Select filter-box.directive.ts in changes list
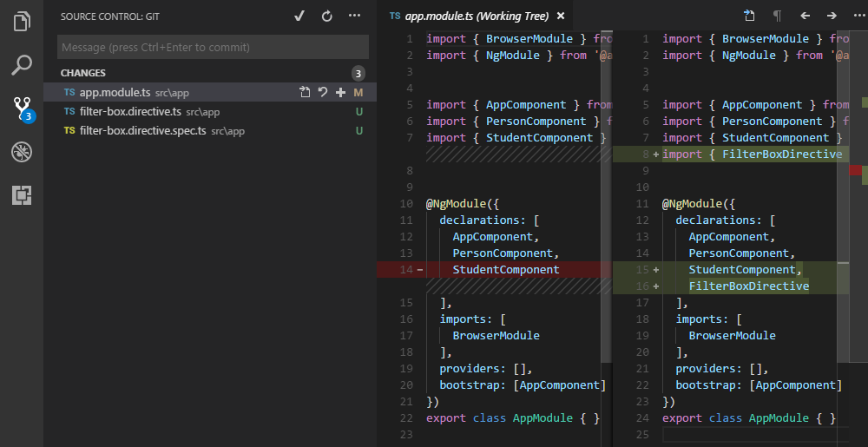Viewport: 868px width, 447px height. click(x=130, y=111)
